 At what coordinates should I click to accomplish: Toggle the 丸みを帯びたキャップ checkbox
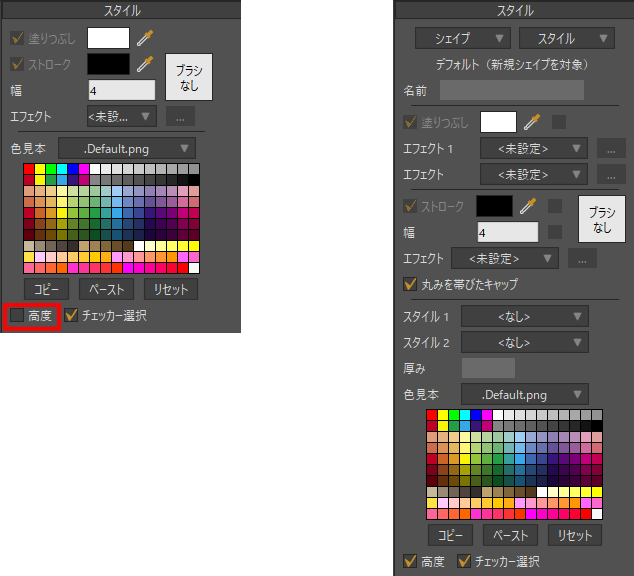coord(410,284)
